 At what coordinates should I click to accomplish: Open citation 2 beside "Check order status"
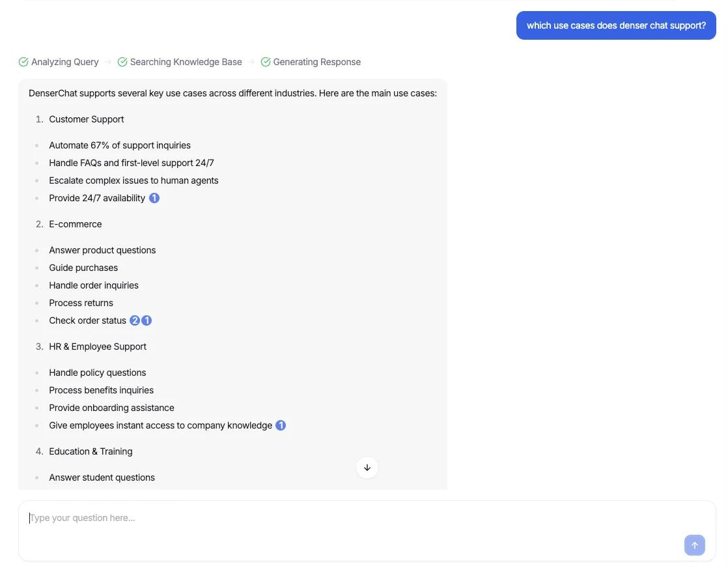tap(135, 320)
